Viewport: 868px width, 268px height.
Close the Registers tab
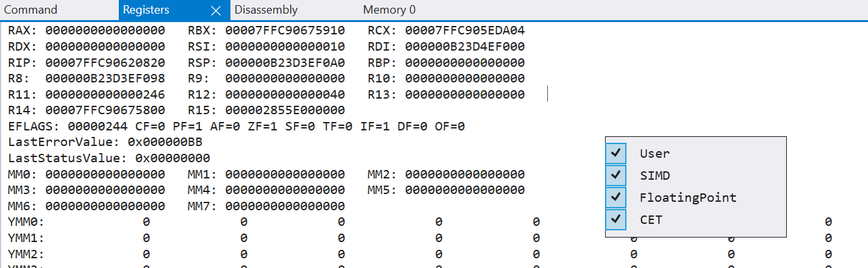click(x=216, y=10)
